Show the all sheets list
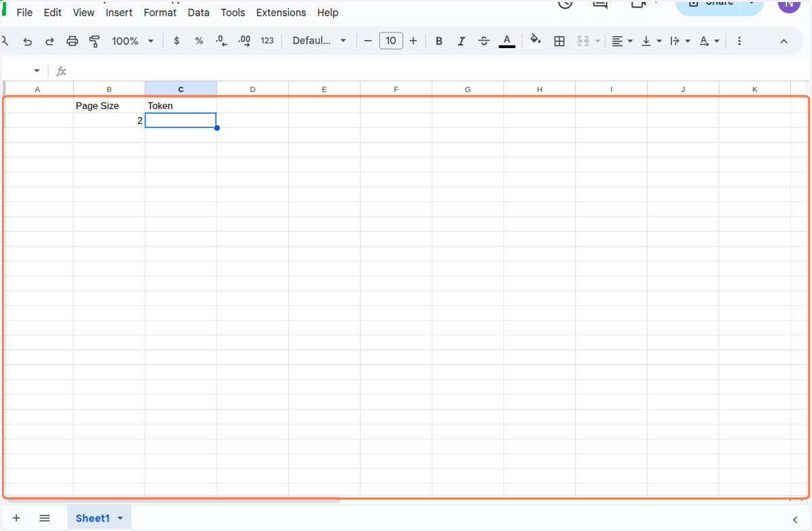812x531 pixels. point(45,518)
